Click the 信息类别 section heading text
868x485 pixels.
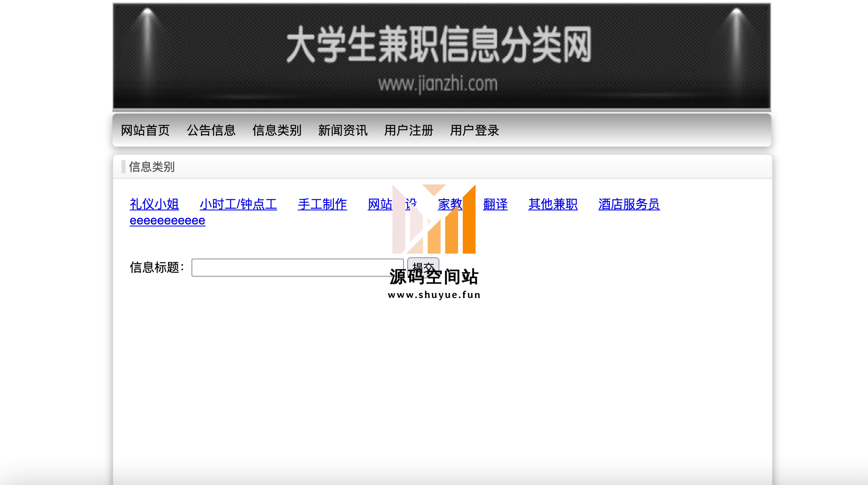click(x=152, y=167)
